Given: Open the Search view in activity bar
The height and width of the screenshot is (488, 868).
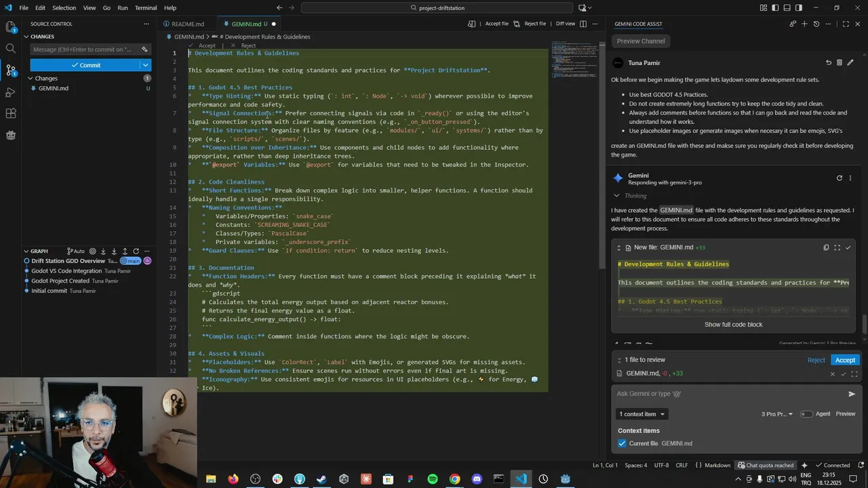Looking at the screenshot, I should pyautogui.click(x=10, y=49).
